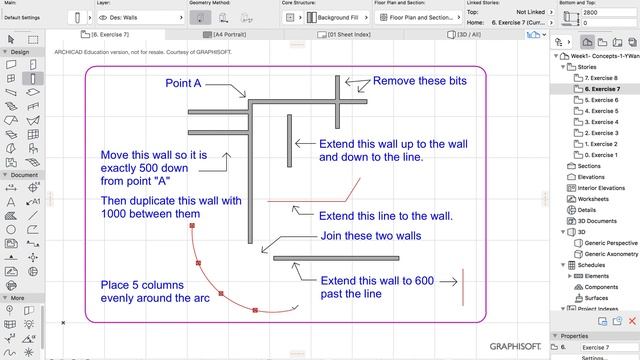
Task: Activate the Roof tool
Action: 11,120
